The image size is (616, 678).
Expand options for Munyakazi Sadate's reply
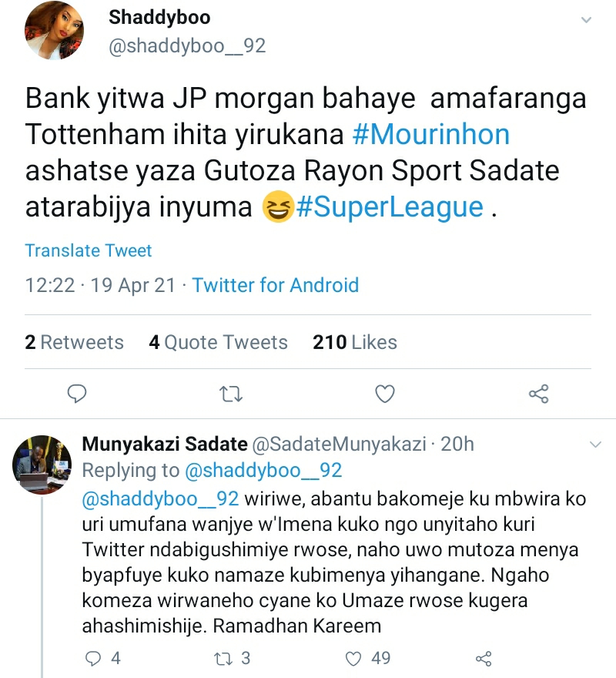coord(594,445)
